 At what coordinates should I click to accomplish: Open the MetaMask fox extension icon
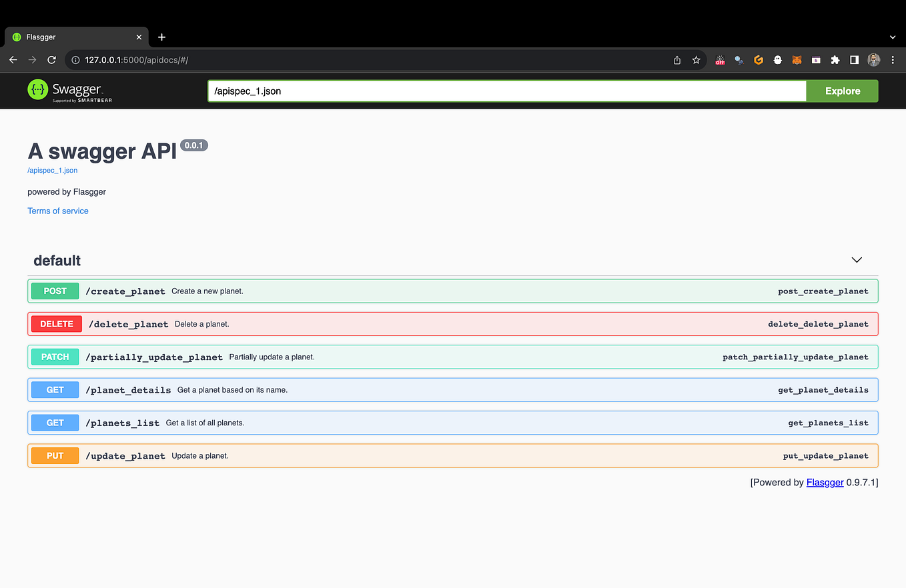pyautogui.click(x=797, y=60)
